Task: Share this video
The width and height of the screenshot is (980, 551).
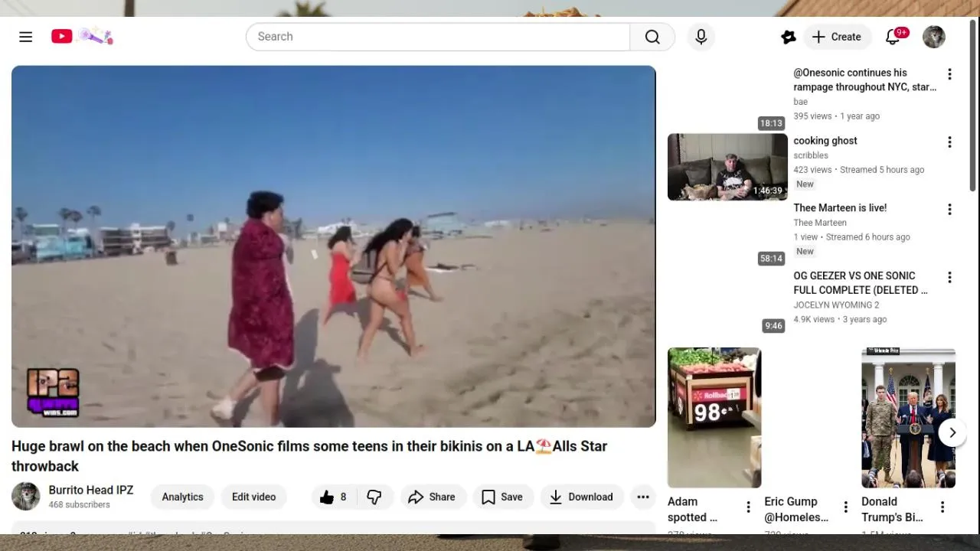Action: point(432,497)
